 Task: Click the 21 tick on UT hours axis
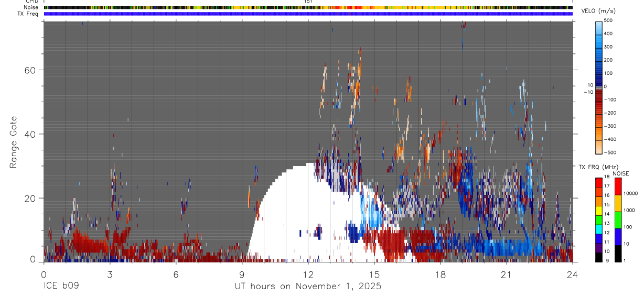[506, 274]
